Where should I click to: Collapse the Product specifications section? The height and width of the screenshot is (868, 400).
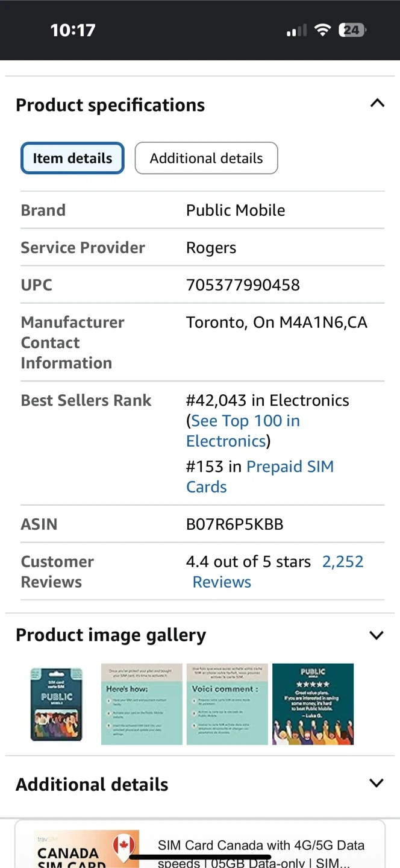(377, 103)
